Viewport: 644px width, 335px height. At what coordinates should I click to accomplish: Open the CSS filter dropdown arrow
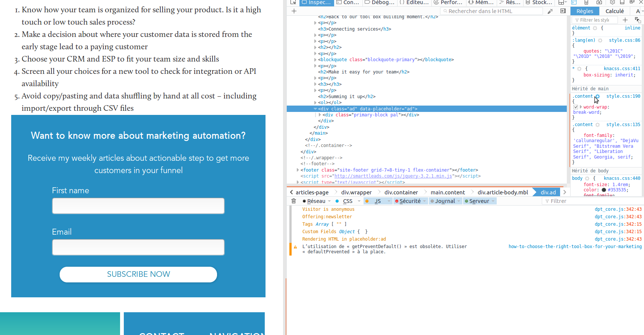tap(359, 201)
